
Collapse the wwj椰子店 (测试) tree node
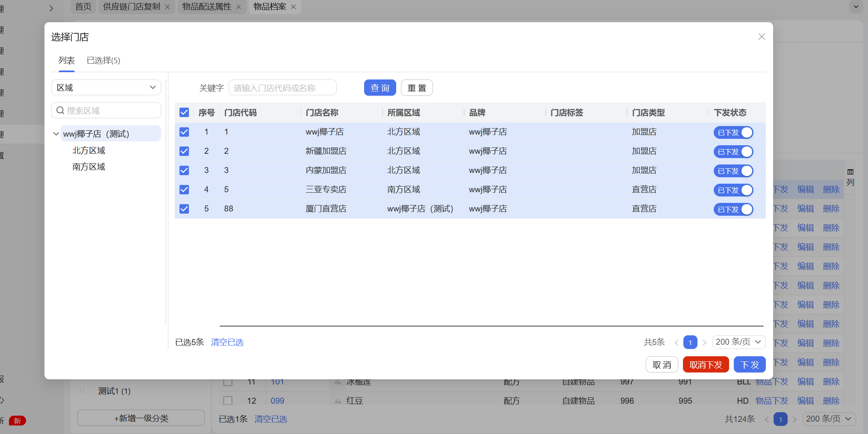[x=56, y=134]
